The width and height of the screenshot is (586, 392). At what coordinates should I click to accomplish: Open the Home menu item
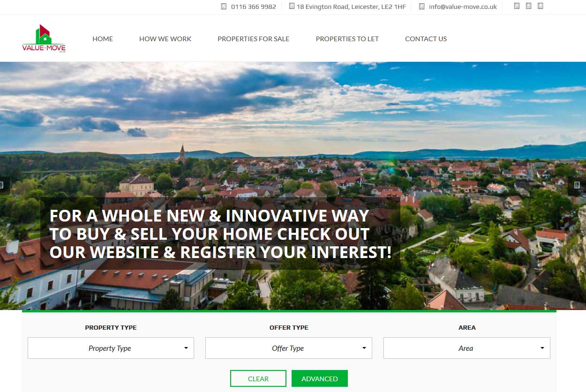pyautogui.click(x=103, y=39)
